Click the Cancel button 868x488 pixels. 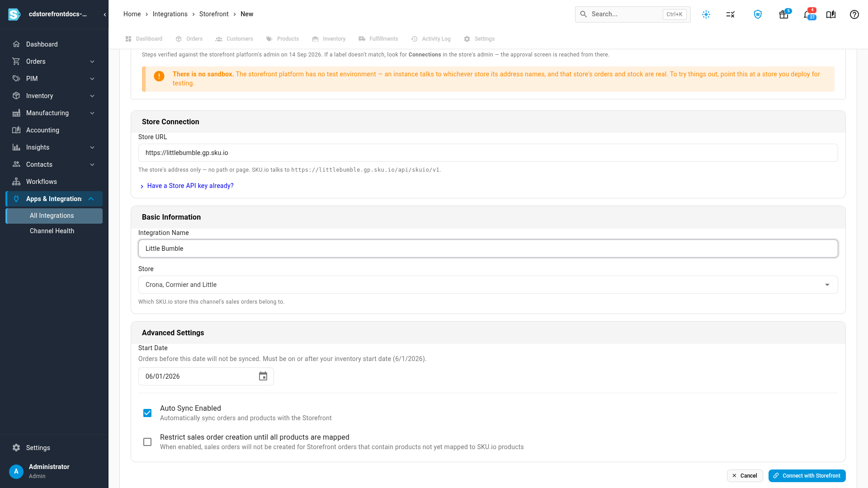coord(745,476)
